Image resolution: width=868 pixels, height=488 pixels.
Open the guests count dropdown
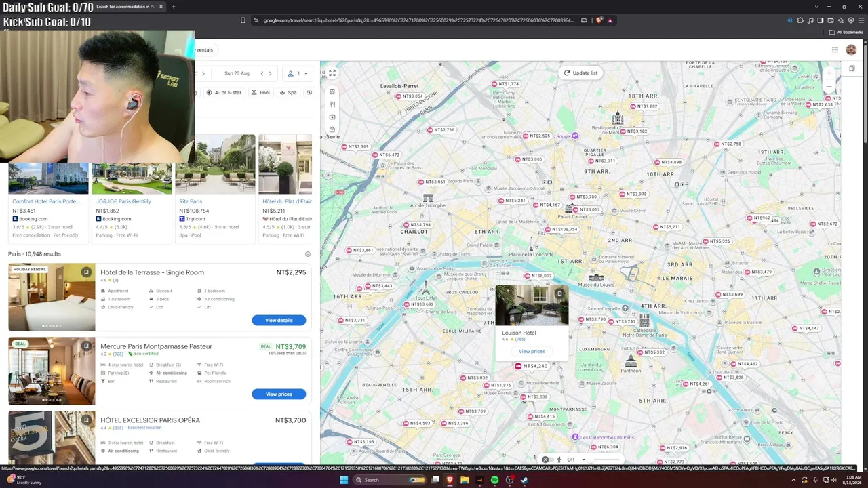(298, 73)
